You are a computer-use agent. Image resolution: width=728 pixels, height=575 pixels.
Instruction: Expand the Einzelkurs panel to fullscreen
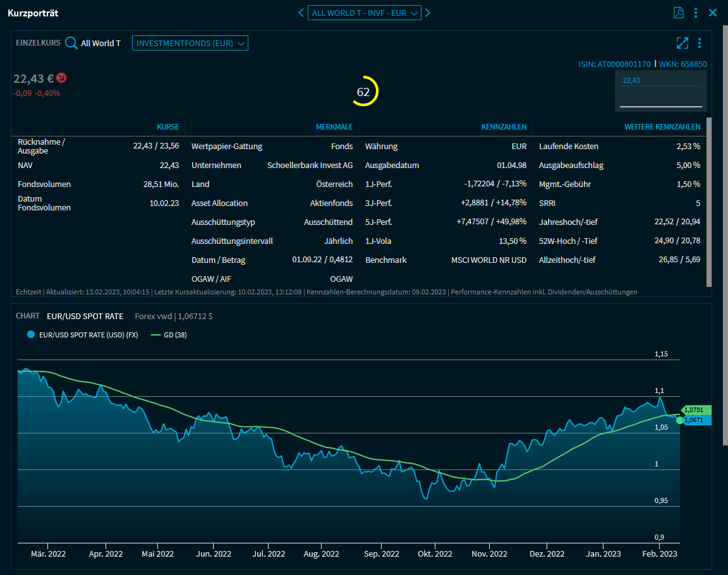click(x=682, y=43)
